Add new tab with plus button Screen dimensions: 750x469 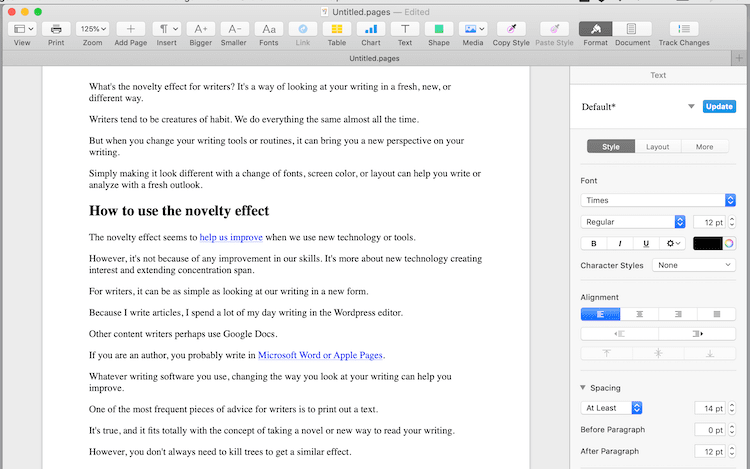click(x=739, y=58)
